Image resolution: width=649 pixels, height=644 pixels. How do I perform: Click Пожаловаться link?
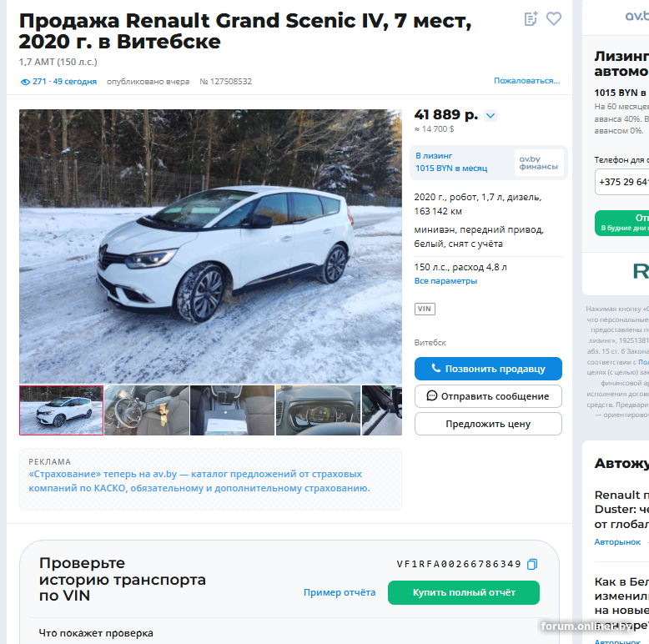tap(526, 81)
